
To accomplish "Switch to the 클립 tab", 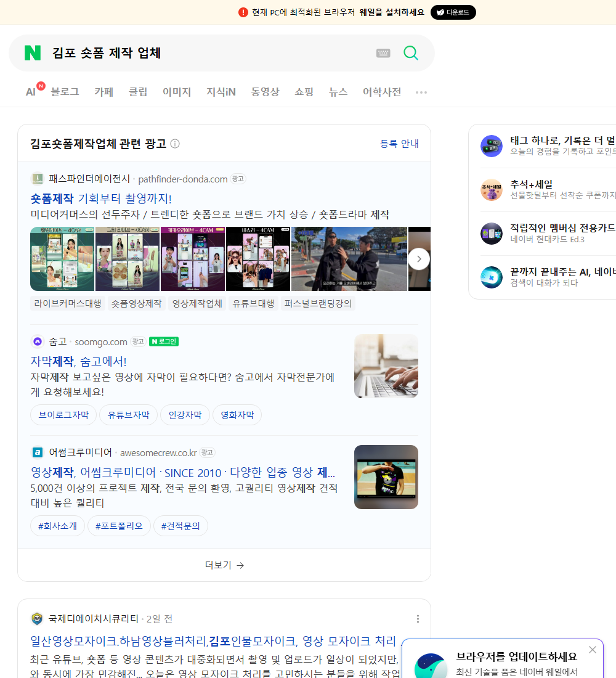I will click(x=138, y=92).
